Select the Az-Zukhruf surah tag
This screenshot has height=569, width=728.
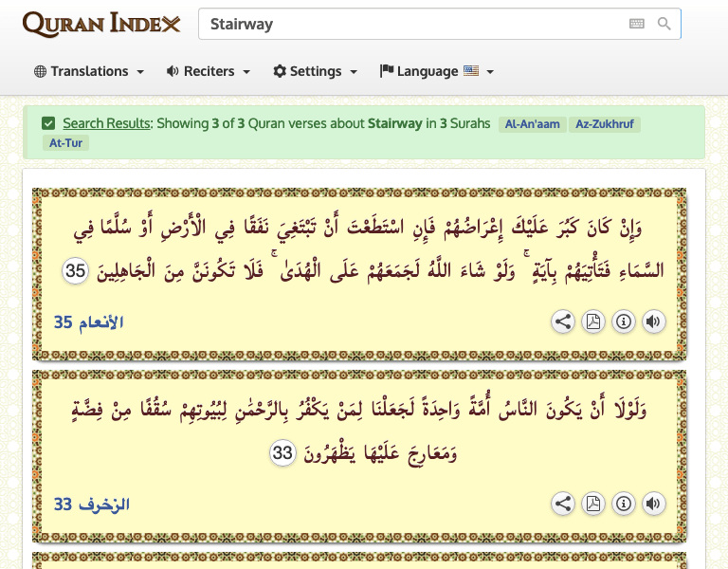point(607,124)
